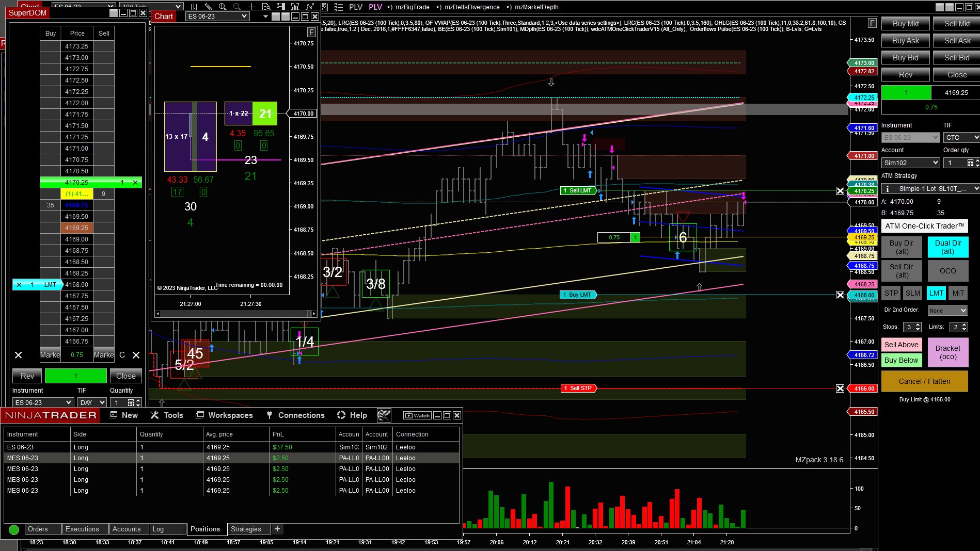
Task: Select the drawing tools pencil icon
Action: (x=208, y=7)
